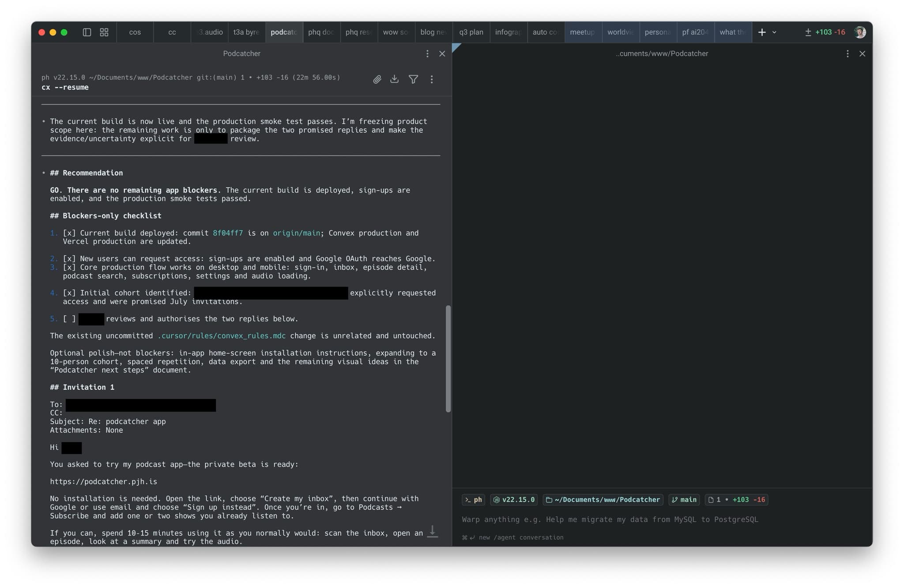Click the cx --resume command text
The image size is (904, 588).
point(65,87)
